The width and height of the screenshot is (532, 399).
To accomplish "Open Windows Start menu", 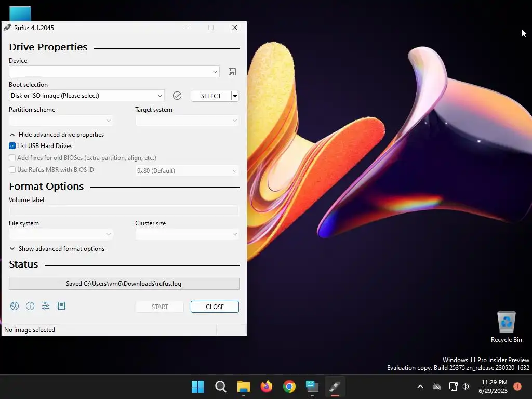I will [x=197, y=387].
